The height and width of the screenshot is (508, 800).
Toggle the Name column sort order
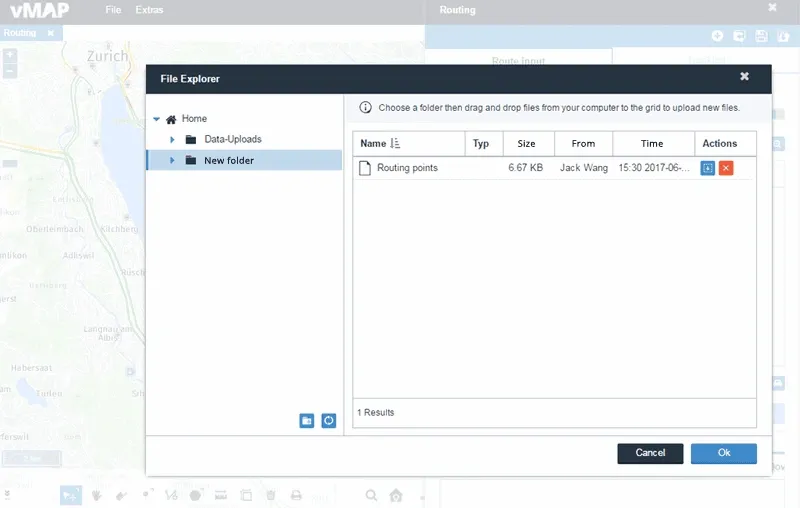tap(395, 143)
